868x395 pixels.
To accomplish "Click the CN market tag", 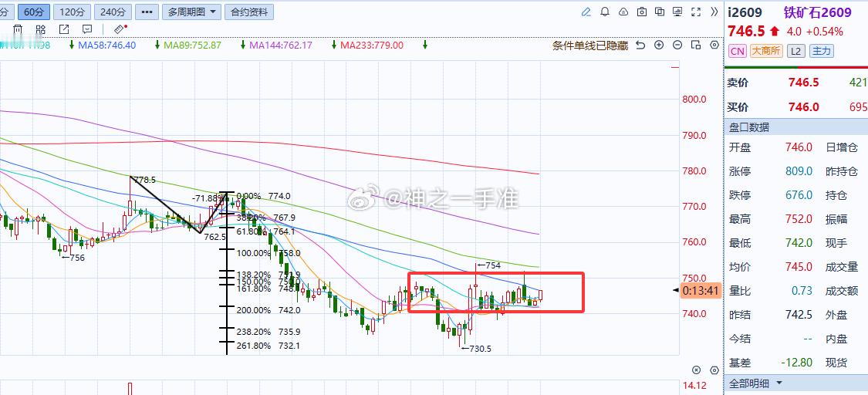I will pos(738,52).
